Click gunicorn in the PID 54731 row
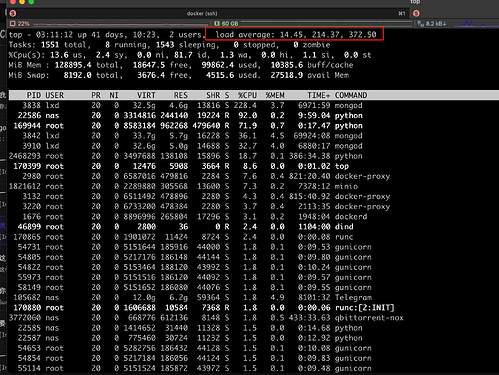This screenshot has height=375, width=499. 353,247
